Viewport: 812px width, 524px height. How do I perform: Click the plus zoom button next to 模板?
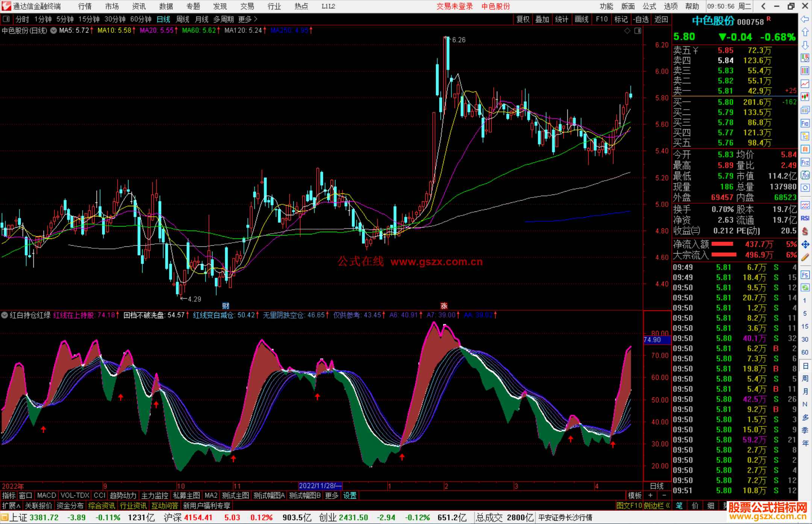tap(651, 495)
